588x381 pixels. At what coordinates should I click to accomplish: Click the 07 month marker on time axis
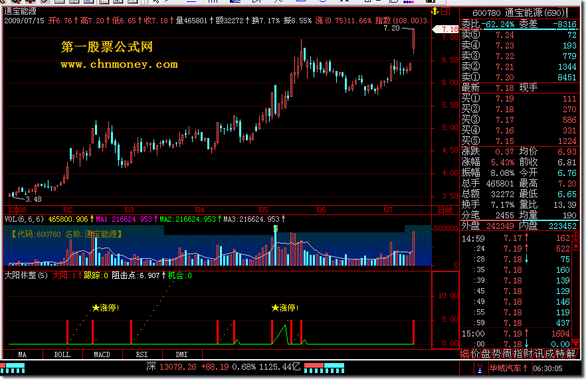click(388, 210)
